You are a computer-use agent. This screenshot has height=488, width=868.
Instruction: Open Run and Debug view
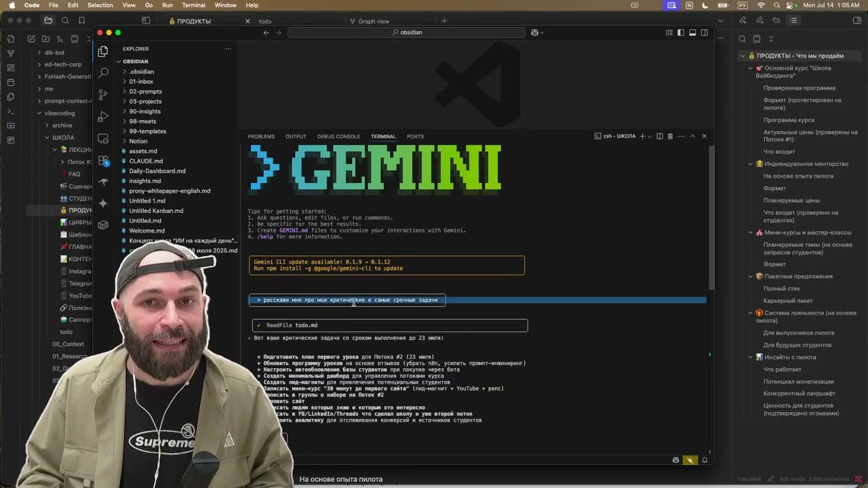click(x=103, y=117)
